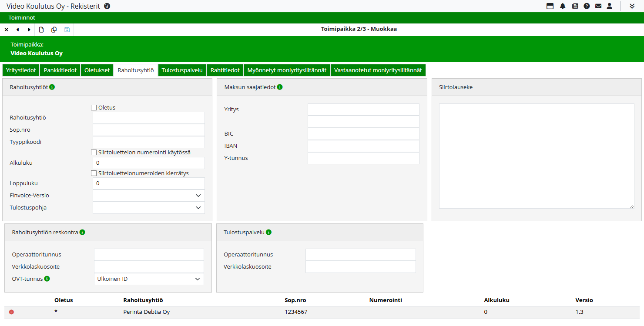Open the messages envelope icon

coord(598,6)
